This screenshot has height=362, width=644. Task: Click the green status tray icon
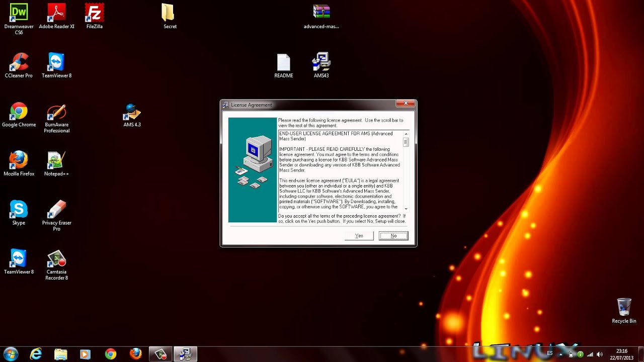click(580, 354)
